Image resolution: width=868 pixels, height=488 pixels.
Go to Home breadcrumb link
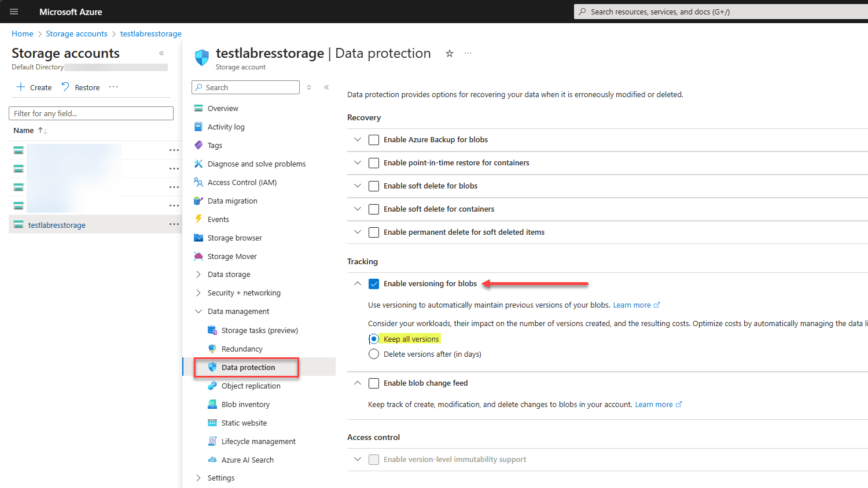[23, 34]
